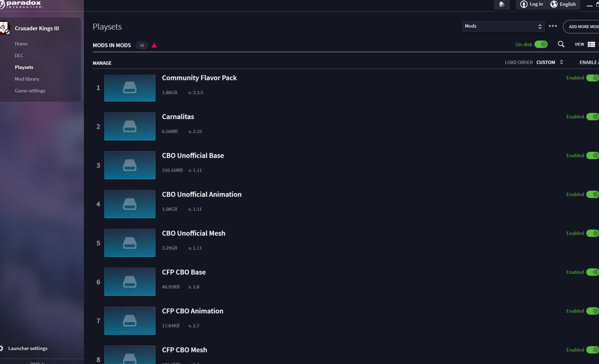This screenshot has height=364, width=599.
Task: Switch to list view icon
Action: 591,44
